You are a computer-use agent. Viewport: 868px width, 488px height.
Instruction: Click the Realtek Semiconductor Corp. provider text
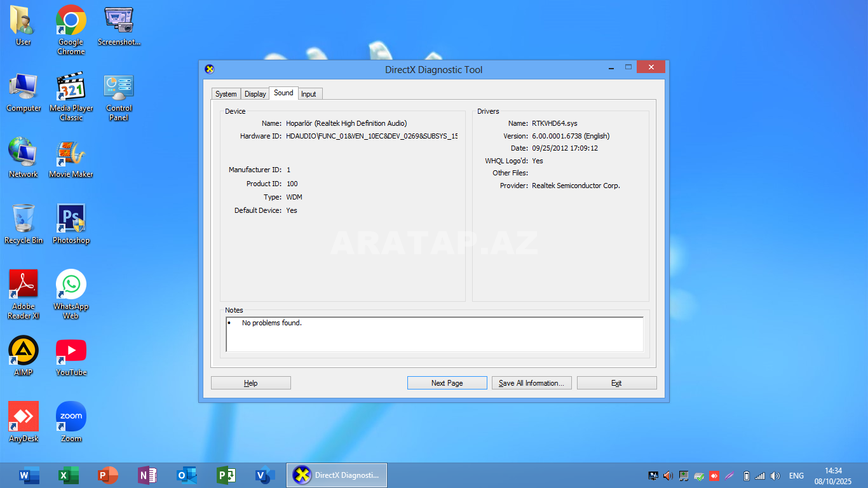pos(576,186)
